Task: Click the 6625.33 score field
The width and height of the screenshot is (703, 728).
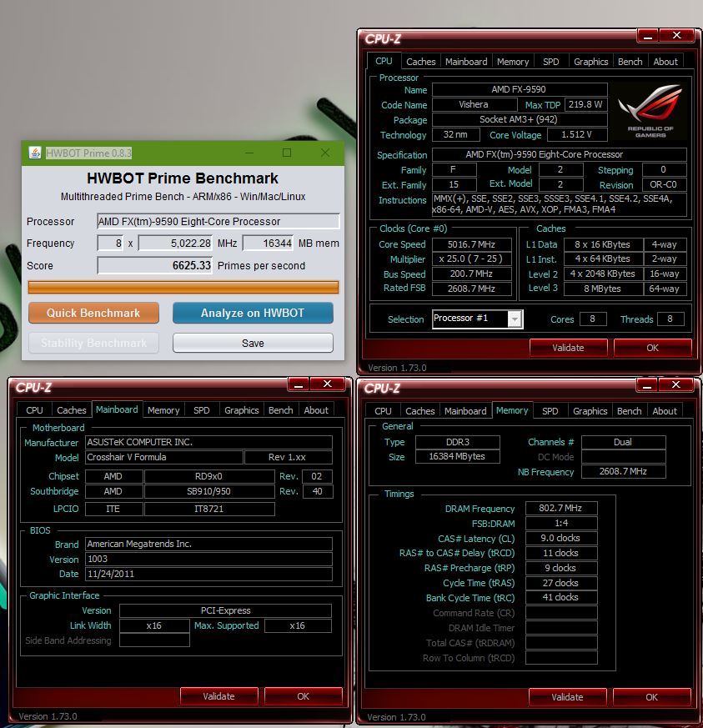Action: (154, 265)
